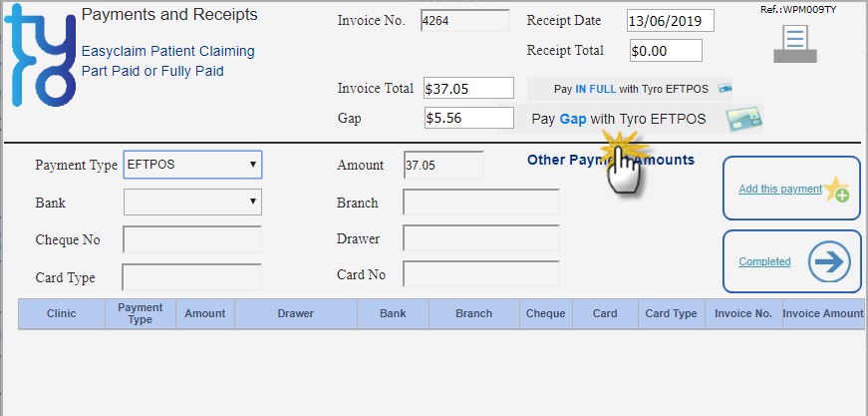This screenshot has width=868, height=416.
Task: Click the receipt printer icon
Action: point(795,46)
